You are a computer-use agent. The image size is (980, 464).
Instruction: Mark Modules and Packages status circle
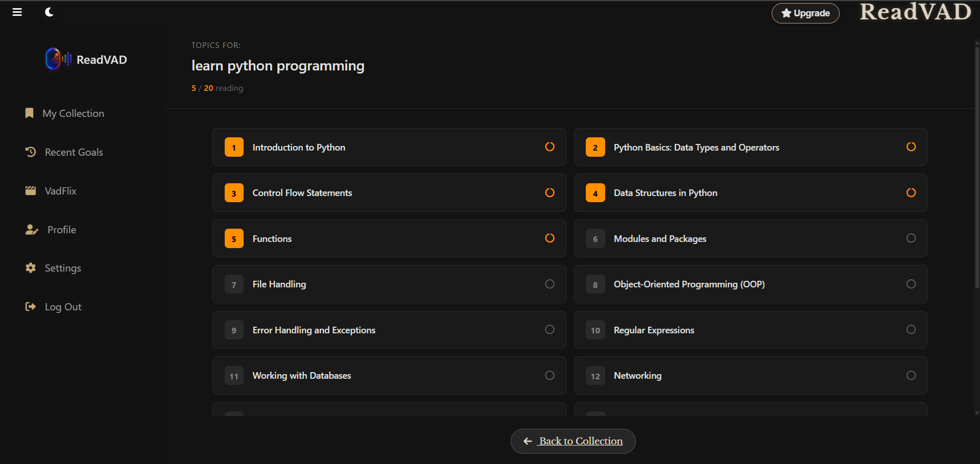point(911,238)
